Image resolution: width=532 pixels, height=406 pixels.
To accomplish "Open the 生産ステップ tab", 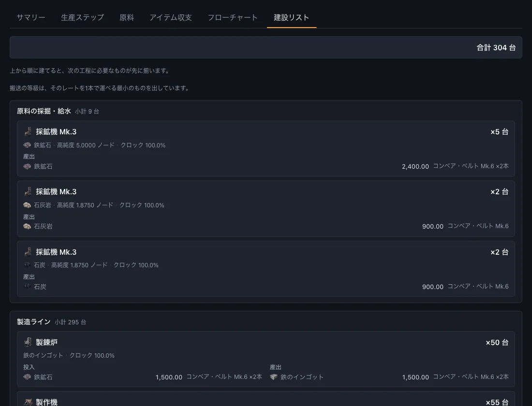I will click(82, 17).
